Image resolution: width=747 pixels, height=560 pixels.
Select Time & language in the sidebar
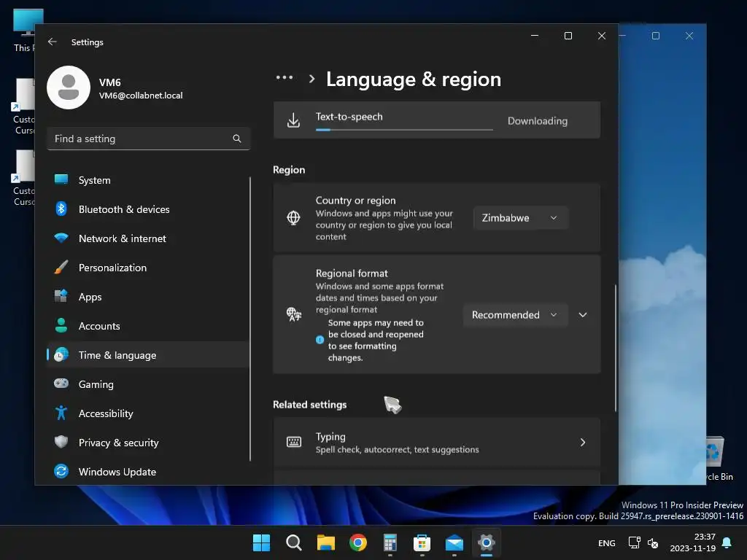click(x=147, y=355)
